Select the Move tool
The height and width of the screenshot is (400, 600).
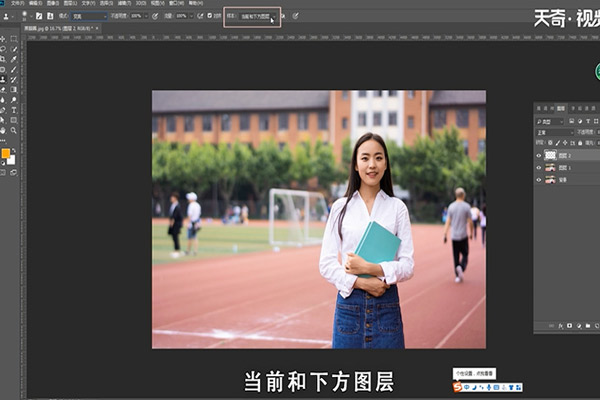coord(3,39)
